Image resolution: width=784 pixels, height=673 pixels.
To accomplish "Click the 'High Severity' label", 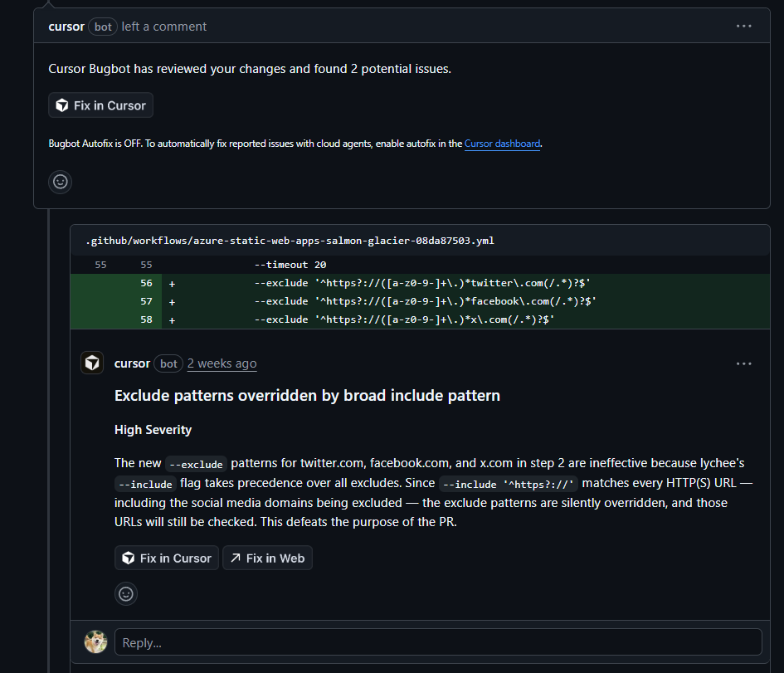I will tap(153, 430).
